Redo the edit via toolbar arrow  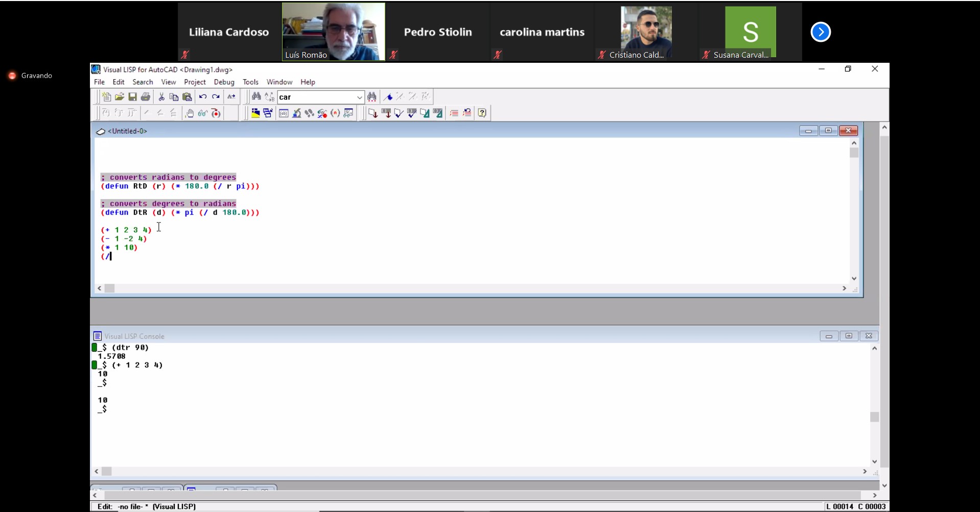pyautogui.click(x=216, y=97)
